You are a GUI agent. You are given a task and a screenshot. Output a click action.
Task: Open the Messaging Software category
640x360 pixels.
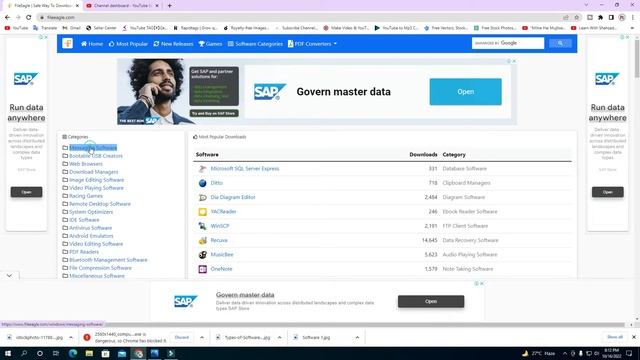point(93,148)
